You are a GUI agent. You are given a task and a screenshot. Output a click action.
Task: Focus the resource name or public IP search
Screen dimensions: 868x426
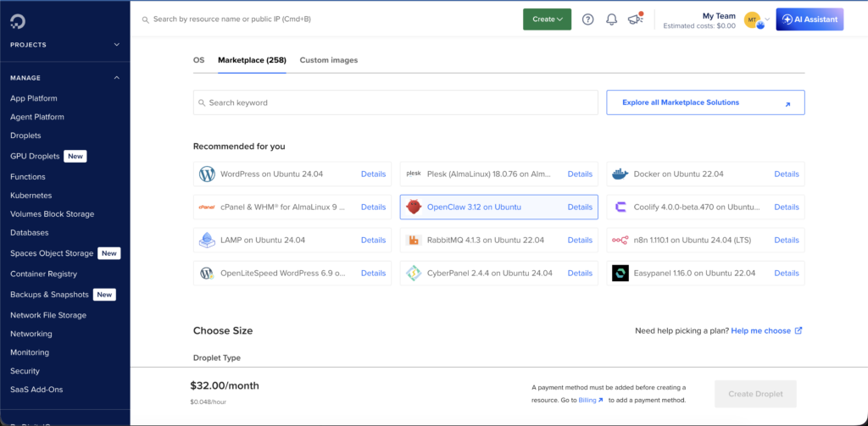(232, 19)
